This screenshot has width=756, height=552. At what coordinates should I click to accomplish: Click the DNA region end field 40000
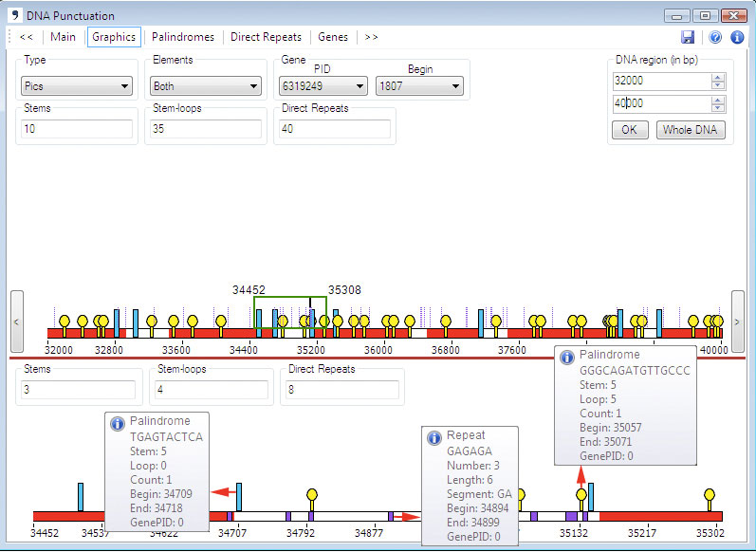pyautogui.click(x=661, y=103)
